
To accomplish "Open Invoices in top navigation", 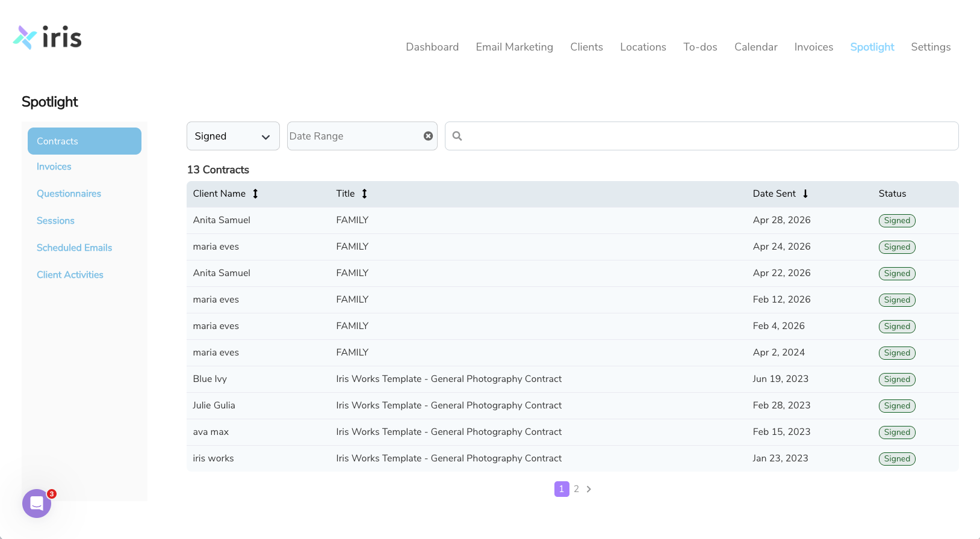I will 814,47.
